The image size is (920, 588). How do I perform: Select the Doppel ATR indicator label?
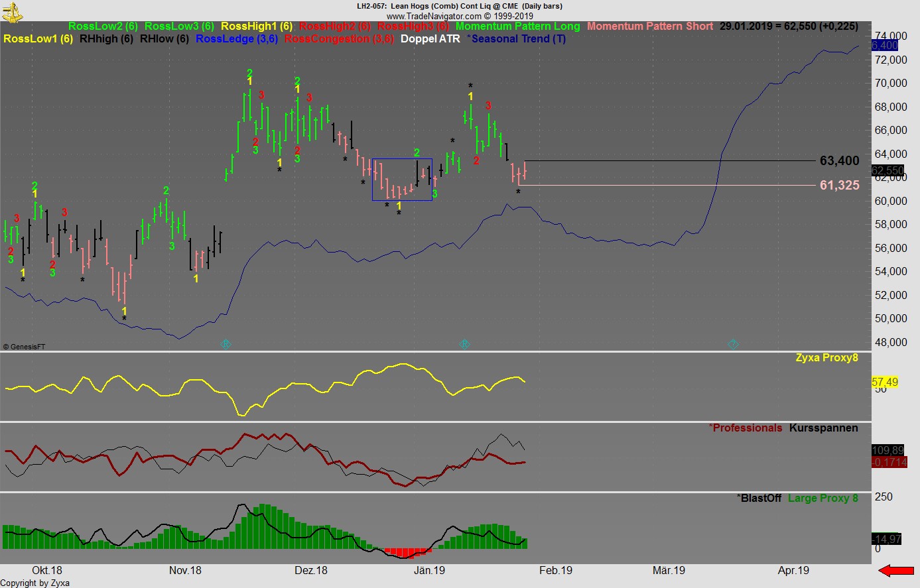[x=430, y=39]
